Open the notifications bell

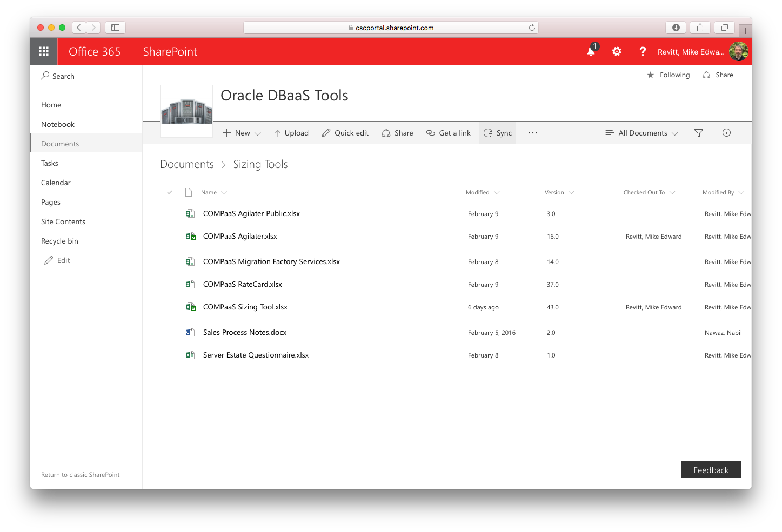click(x=591, y=51)
